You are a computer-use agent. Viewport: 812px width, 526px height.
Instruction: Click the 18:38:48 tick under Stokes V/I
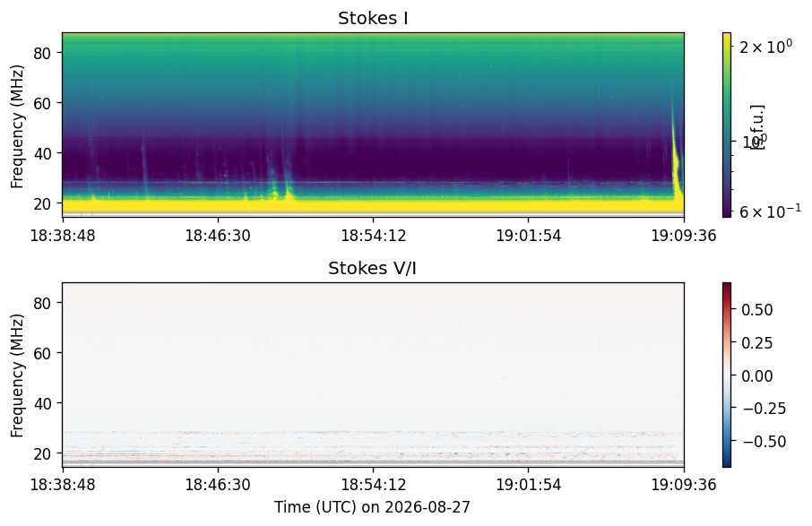coord(63,485)
